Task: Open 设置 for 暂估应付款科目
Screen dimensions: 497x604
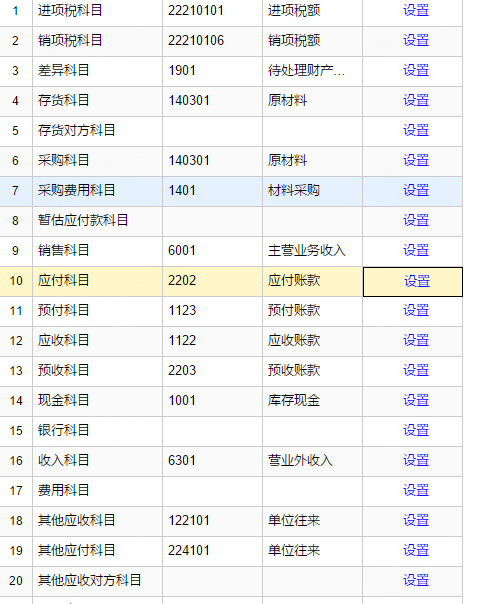Action: [x=416, y=221]
